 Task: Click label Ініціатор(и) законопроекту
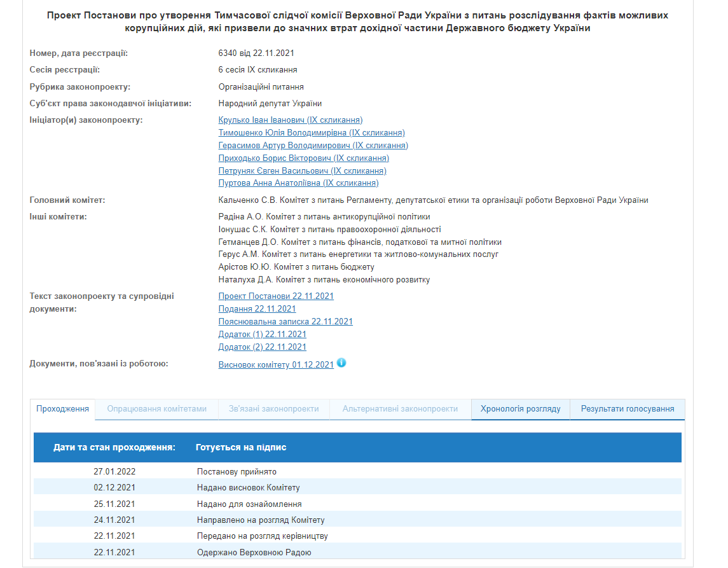[86, 120]
